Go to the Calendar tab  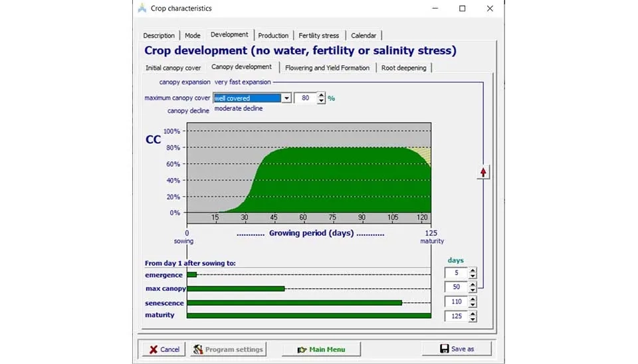(x=364, y=36)
